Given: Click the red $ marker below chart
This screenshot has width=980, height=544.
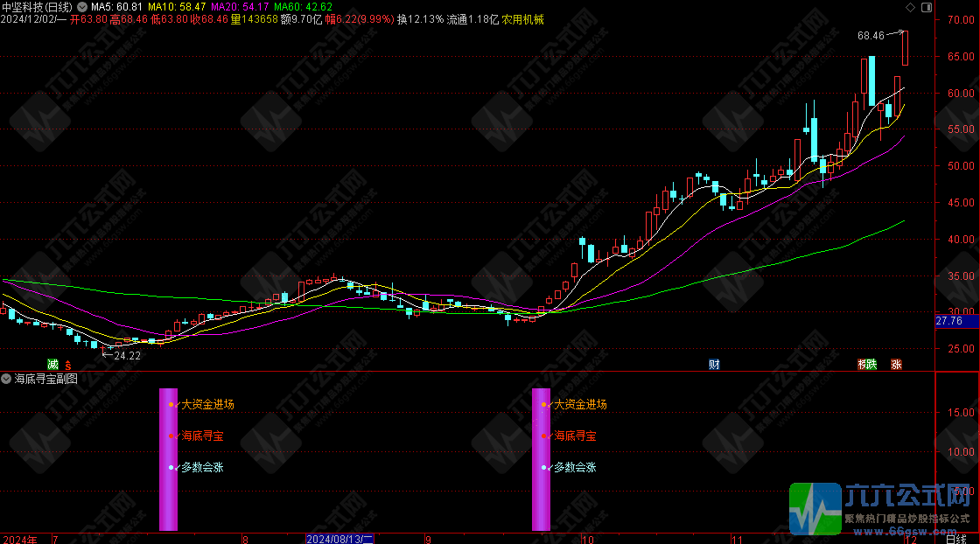Looking at the screenshot, I should click(67, 364).
